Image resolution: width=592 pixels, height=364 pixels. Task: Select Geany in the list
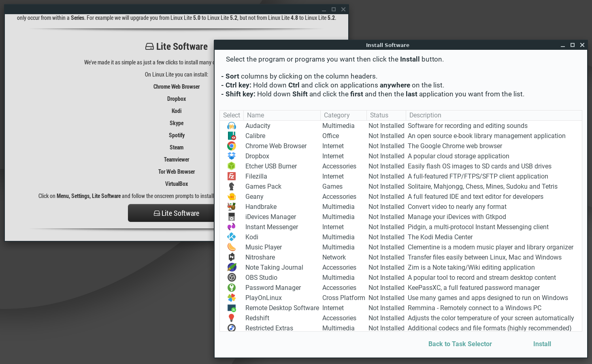[254, 196]
